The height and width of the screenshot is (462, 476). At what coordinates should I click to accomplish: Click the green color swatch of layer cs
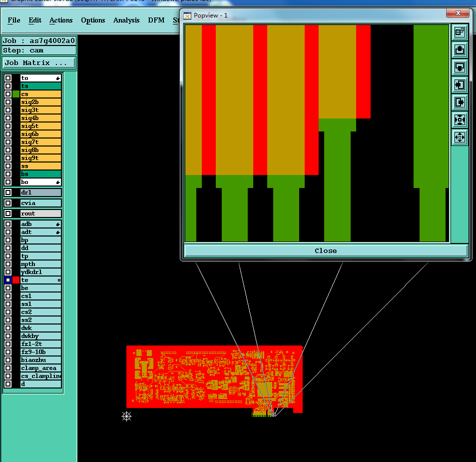tap(16, 94)
